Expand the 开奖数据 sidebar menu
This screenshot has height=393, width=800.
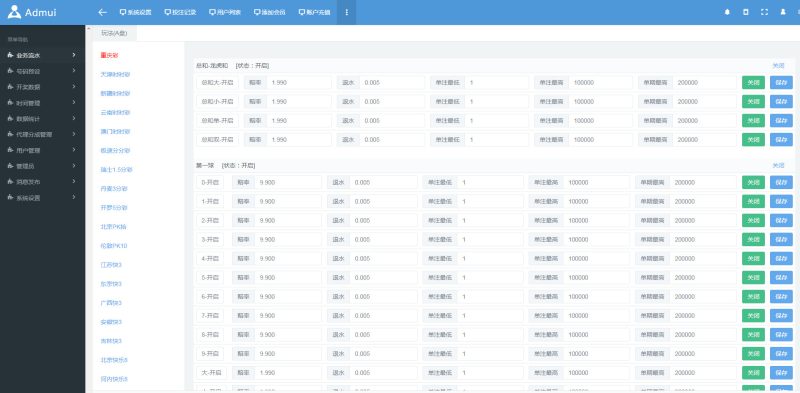pos(43,87)
